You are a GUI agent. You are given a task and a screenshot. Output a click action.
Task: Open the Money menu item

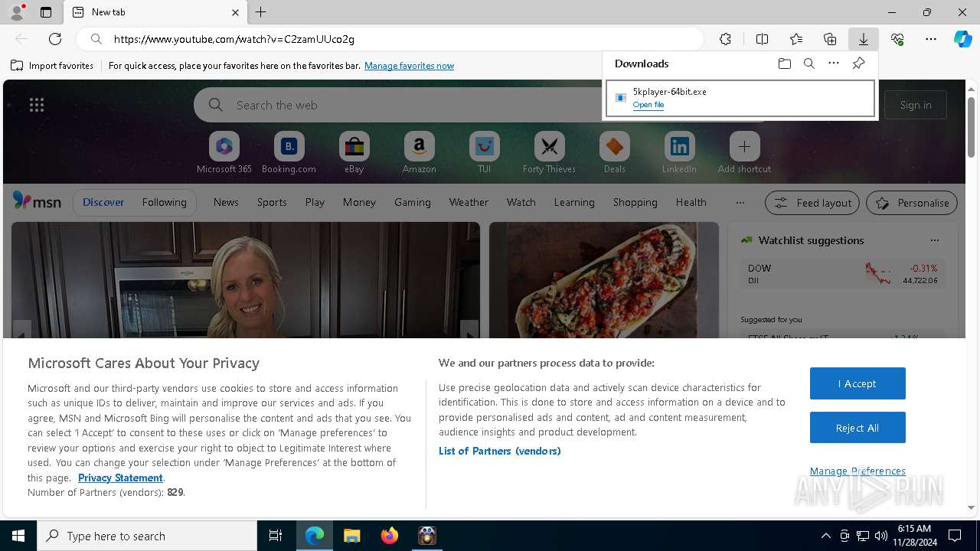pos(359,202)
